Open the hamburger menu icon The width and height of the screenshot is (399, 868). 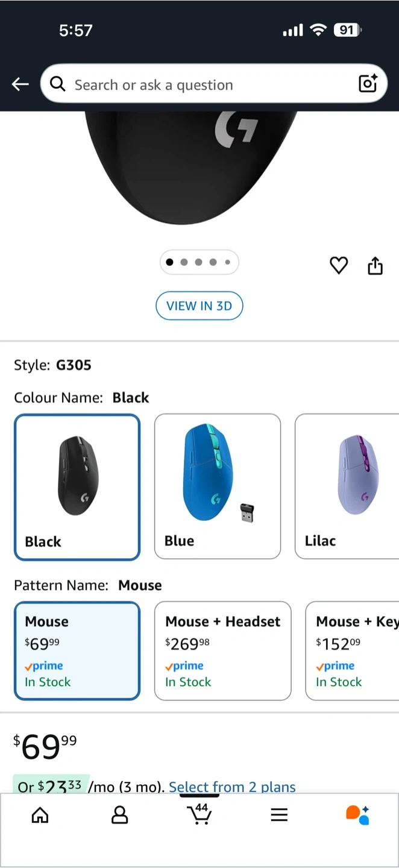278,816
